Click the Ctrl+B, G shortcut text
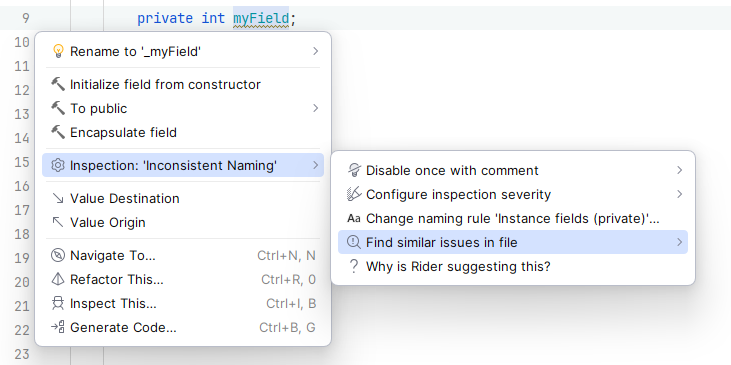 (287, 327)
